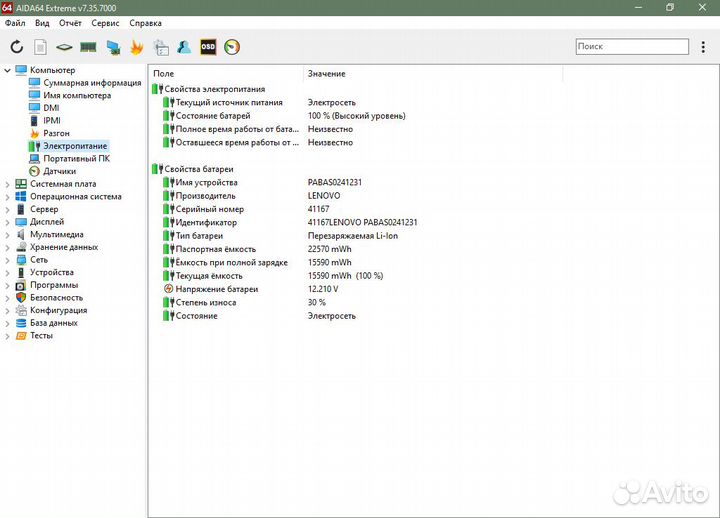Open the three-dot options menu
The height and width of the screenshot is (518, 720).
click(x=703, y=47)
